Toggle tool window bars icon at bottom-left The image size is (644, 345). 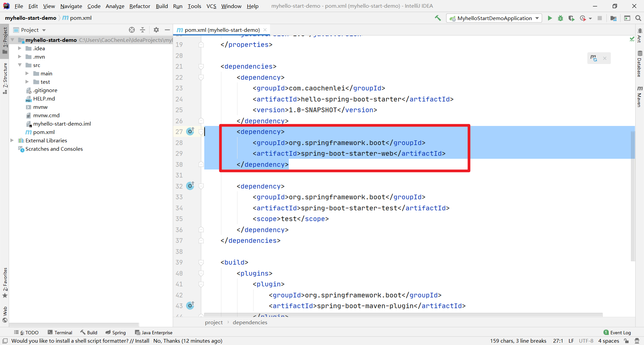pos(5,341)
